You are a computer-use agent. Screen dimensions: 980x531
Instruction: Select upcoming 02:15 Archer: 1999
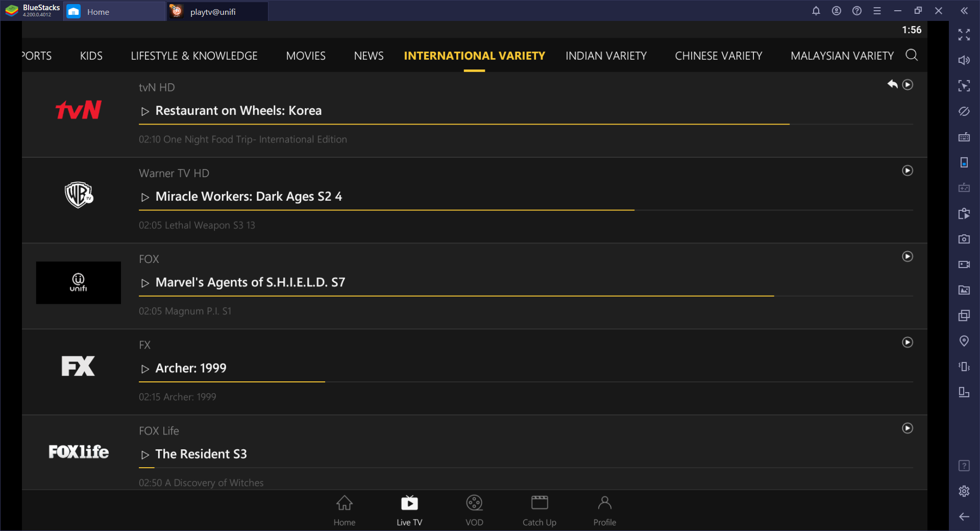178,397
